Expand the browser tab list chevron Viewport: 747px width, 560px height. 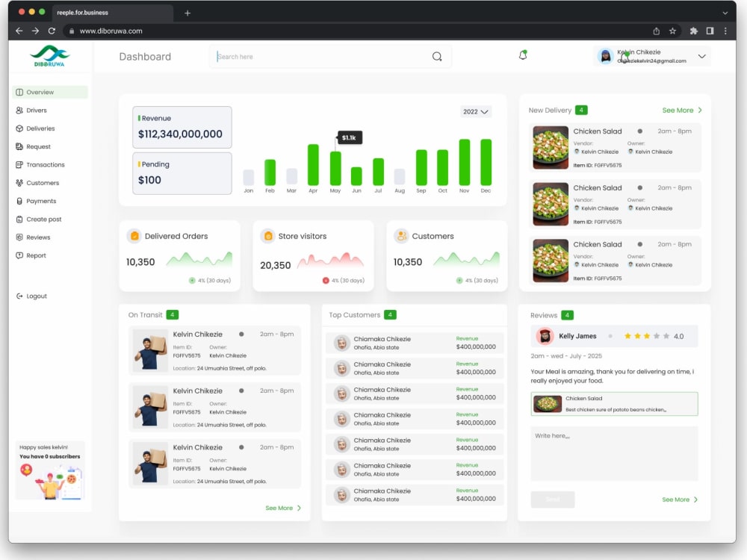click(x=725, y=13)
